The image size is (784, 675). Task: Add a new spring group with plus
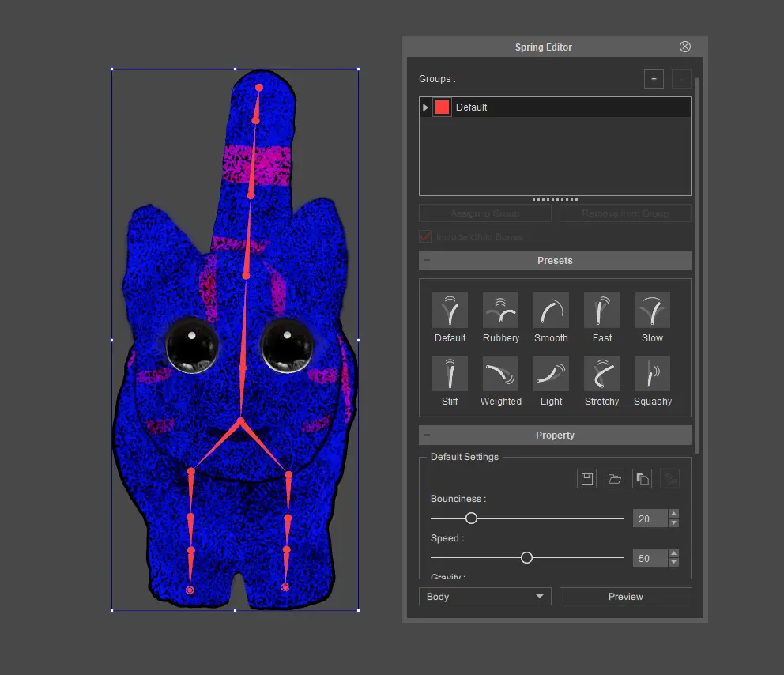tap(654, 79)
